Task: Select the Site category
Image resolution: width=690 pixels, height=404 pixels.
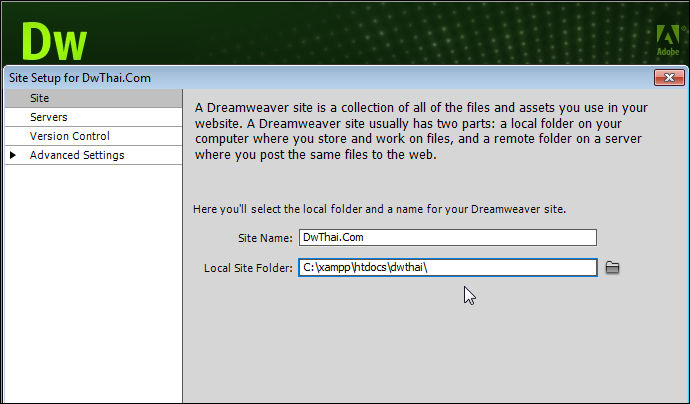Action: tap(93, 98)
